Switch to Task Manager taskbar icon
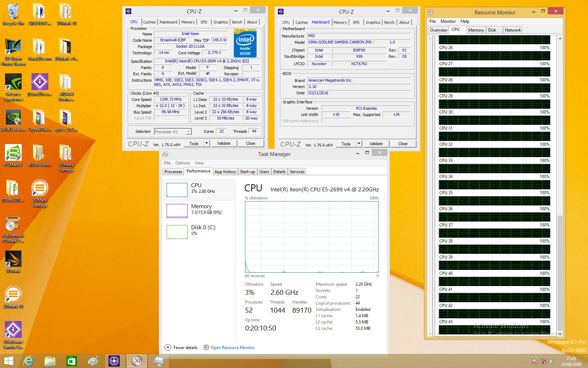Viewport: 588px width, 368px height. pos(158,361)
